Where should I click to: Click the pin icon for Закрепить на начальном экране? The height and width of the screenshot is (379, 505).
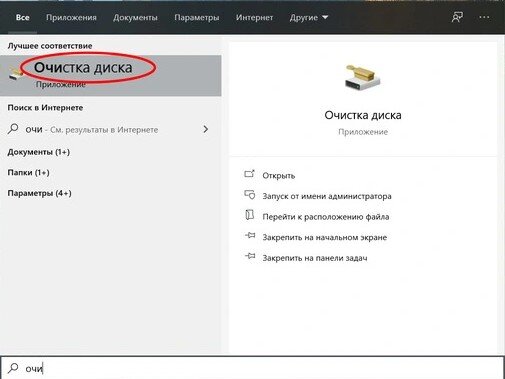tap(250, 236)
